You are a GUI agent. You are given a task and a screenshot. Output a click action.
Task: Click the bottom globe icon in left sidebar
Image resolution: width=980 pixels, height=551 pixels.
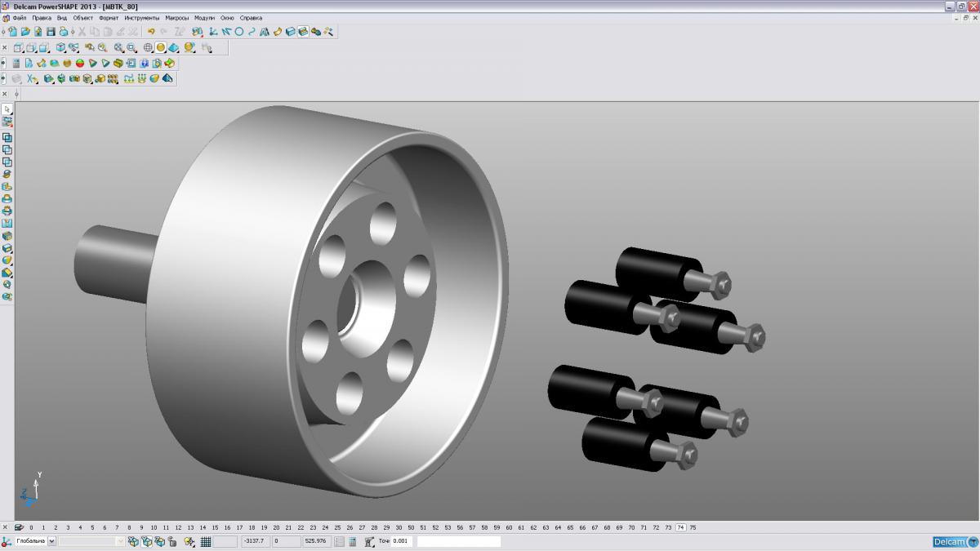click(x=7, y=295)
